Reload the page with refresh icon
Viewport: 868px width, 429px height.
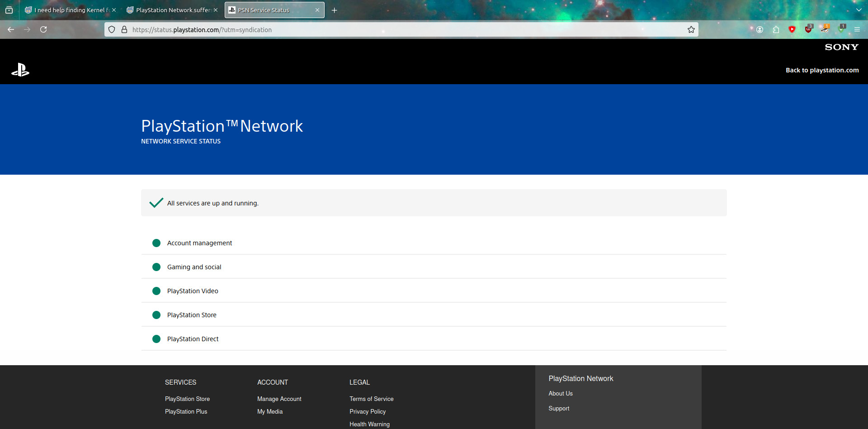43,29
